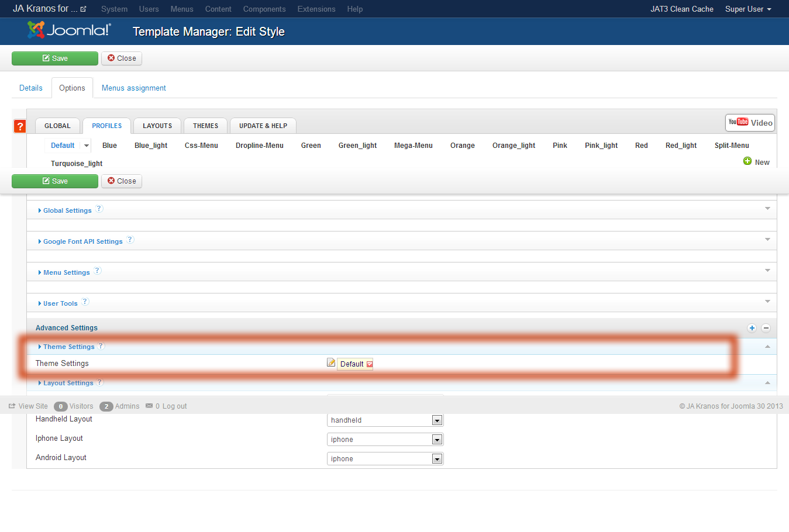
Task: Select the Green_light profile
Action: coord(357,146)
